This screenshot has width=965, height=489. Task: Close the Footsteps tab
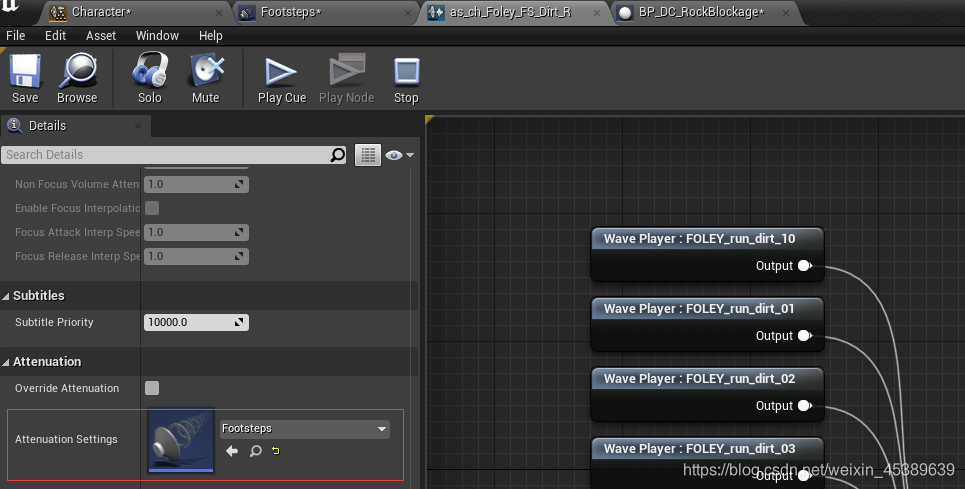point(408,13)
